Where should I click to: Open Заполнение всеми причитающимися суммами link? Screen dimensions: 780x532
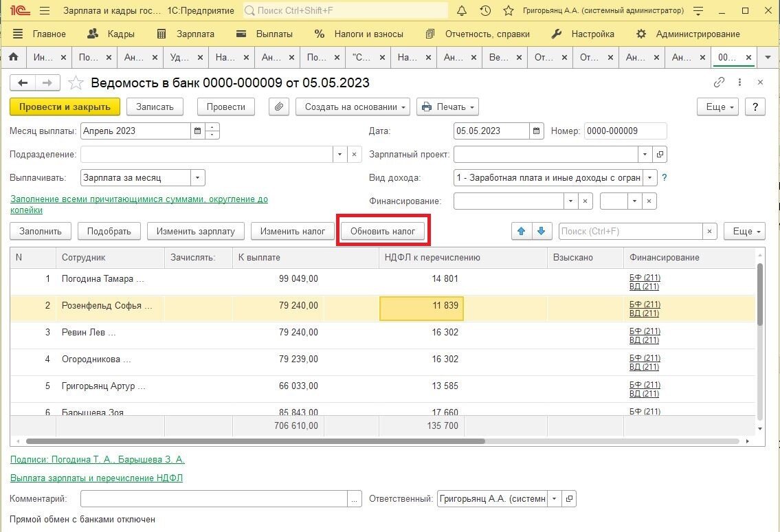(140, 204)
